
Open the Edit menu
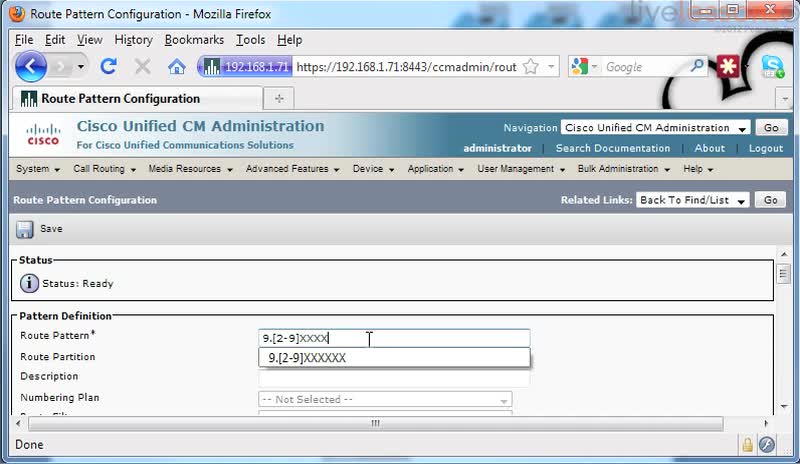click(x=55, y=40)
